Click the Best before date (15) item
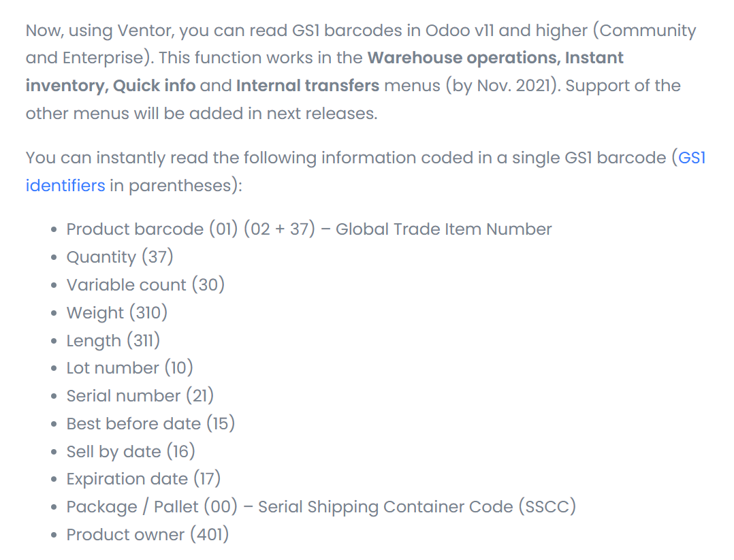The image size is (734, 560). [150, 424]
